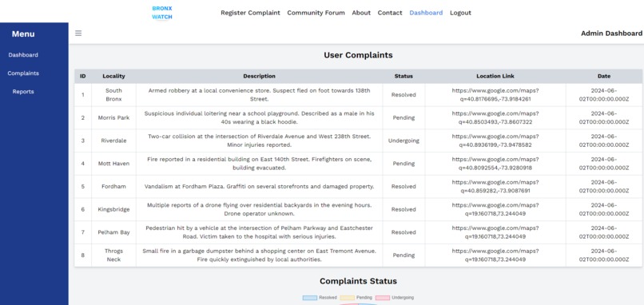Screen dimensions: 644x305
Task: Click the User Complaints heading
Action: 358,55
